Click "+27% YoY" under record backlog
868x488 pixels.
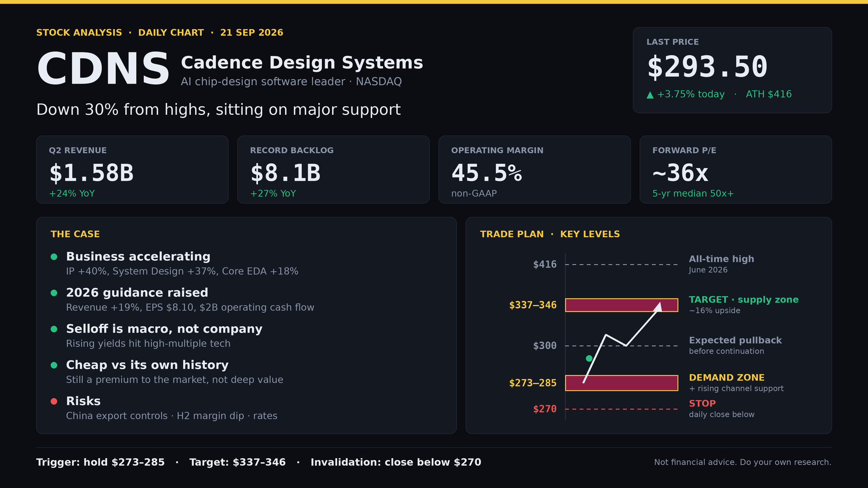pyautogui.click(x=273, y=194)
